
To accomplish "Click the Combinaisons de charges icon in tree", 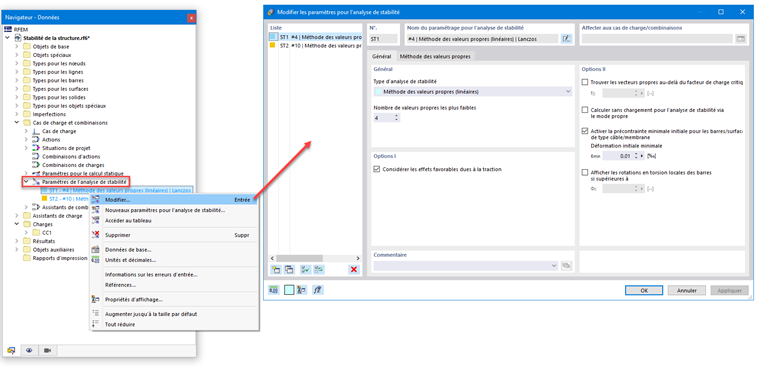I will click(x=36, y=165).
